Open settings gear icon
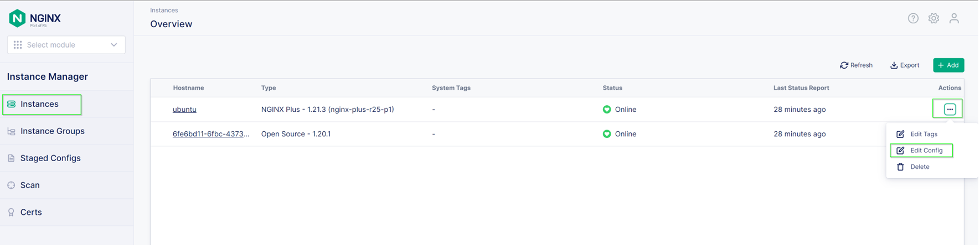 933,18
